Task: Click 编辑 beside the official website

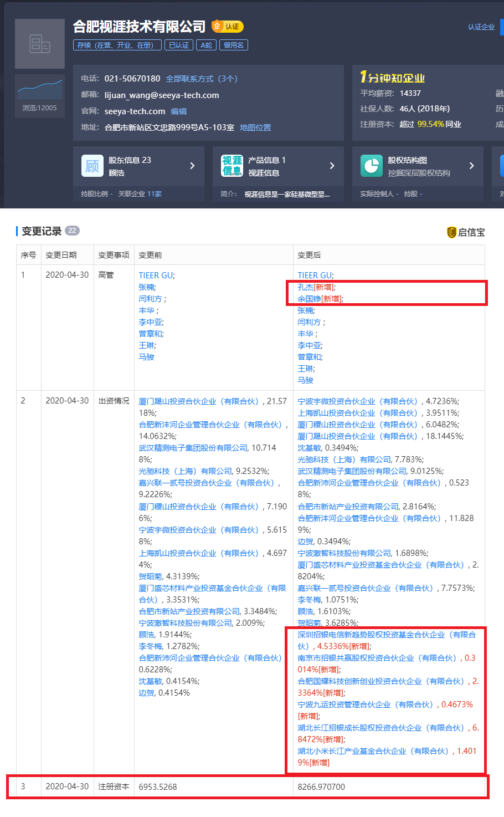Action: coord(178,111)
